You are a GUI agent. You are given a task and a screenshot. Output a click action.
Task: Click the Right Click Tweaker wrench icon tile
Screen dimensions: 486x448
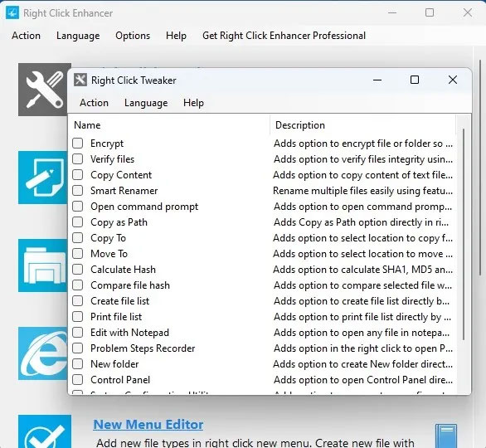click(x=44, y=90)
